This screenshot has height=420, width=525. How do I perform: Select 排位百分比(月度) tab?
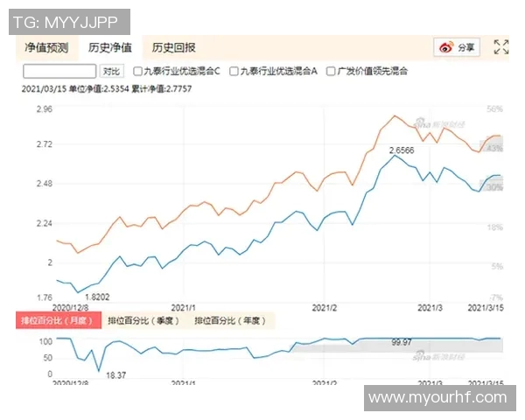[x=59, y=321]
